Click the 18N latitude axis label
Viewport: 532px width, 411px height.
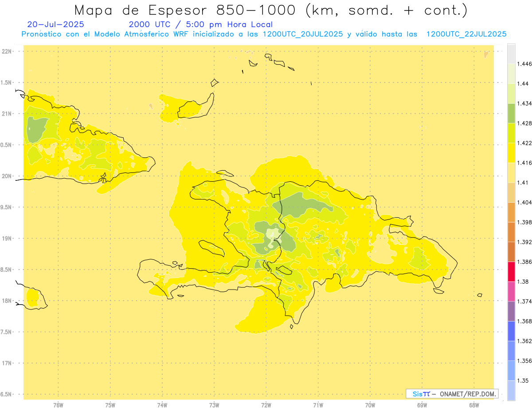click(8, 301)
